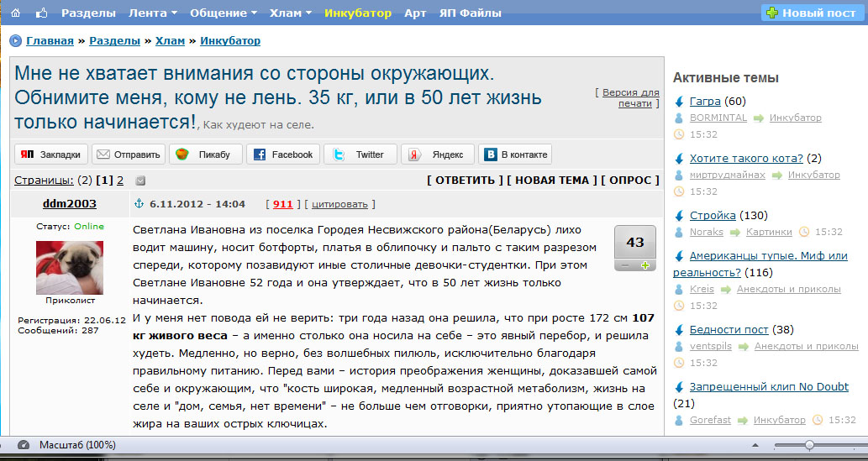
Task: Add the thread to ЯП Закладки
Action: tap(51, 155)
